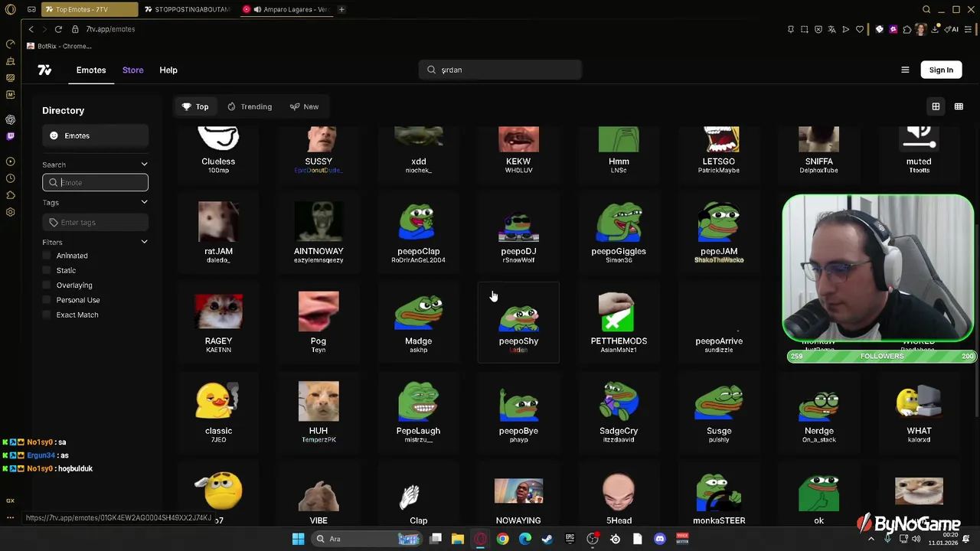Click the 7TV logo icon
The image size is (980, 551).
point(44,70)
